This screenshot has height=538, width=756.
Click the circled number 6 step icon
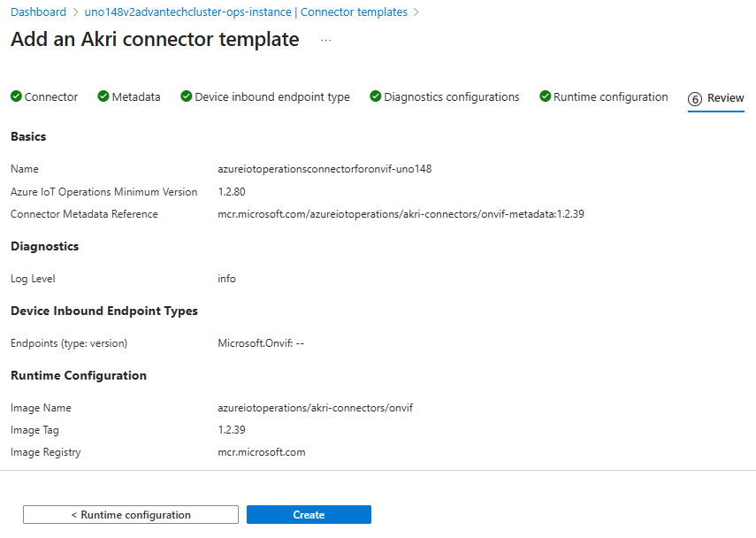click(695, 99)
